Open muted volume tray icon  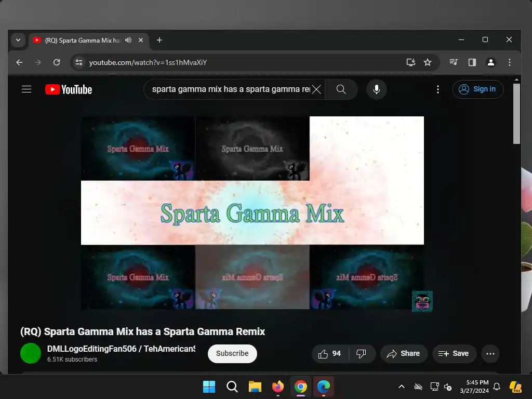click(448, 387)
